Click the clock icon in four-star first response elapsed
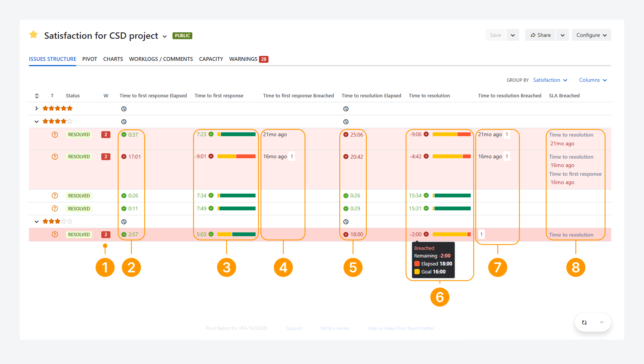Viewport: 644px width, 364px height. point(124,122)
